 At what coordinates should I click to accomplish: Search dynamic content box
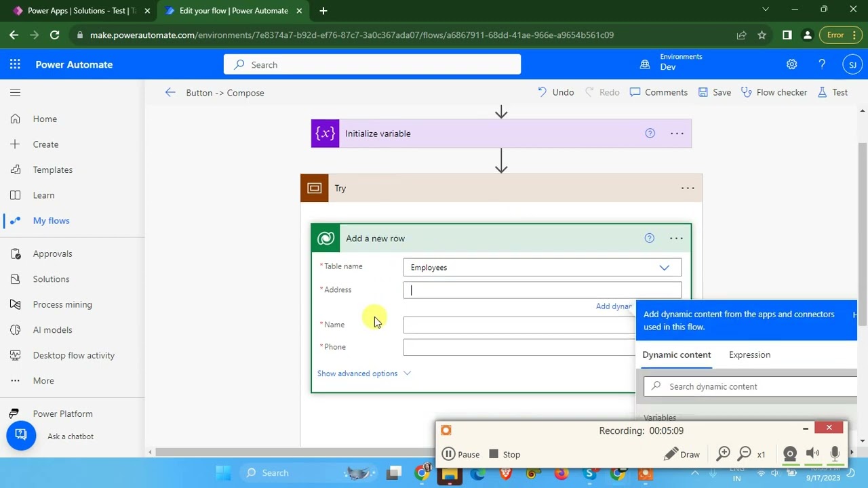coord(750,386)
